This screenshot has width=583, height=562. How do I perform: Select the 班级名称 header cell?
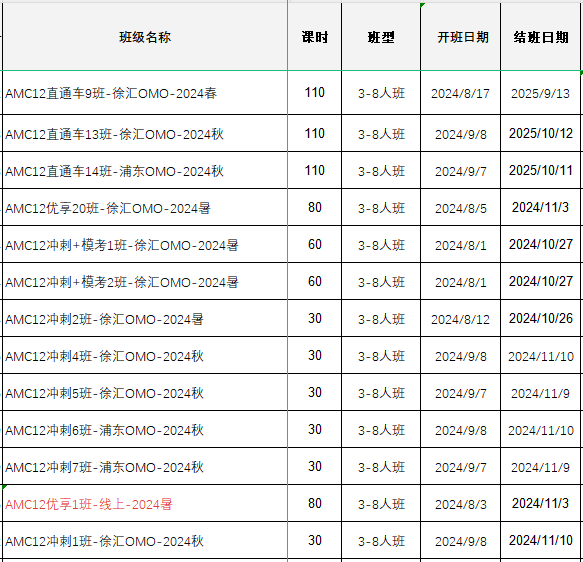point(145,37)
